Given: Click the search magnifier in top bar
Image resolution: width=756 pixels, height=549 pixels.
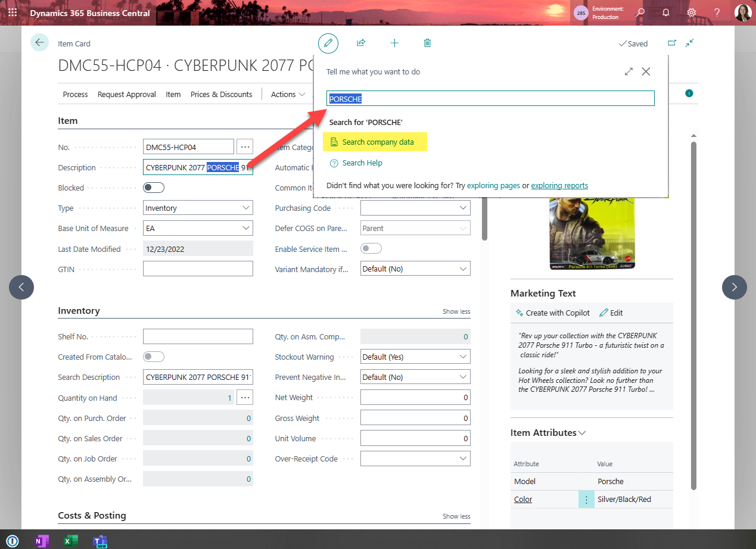Looking at the screenshot, I should pos(640,13).
